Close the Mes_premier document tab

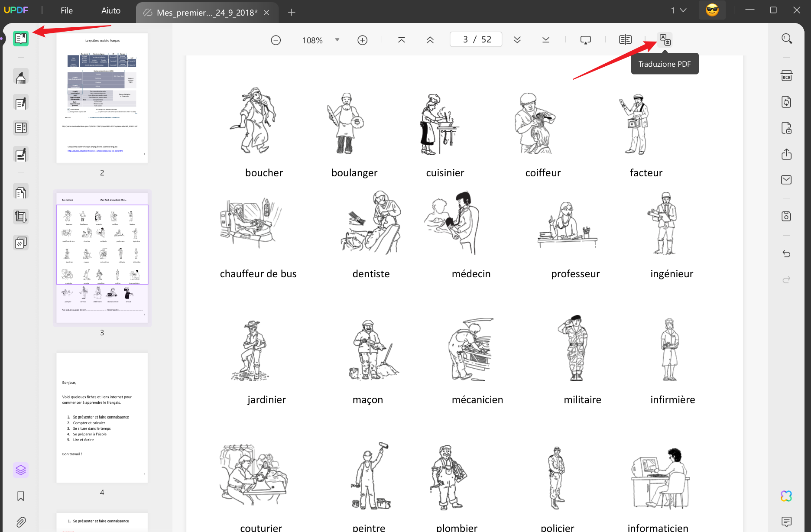[x=267, y=13]
